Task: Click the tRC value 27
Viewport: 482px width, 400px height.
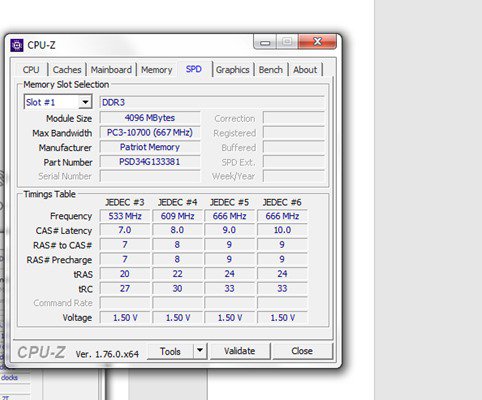Action: pos(125,289)
